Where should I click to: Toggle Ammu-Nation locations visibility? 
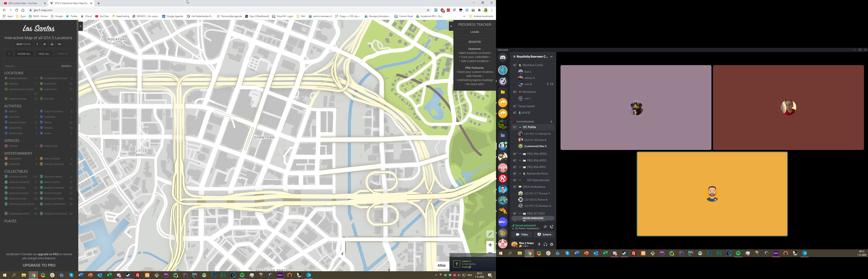17,78
